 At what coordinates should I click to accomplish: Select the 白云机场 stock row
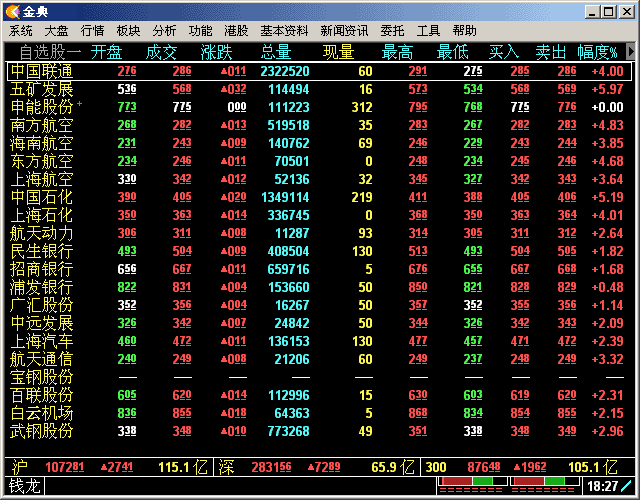319,413
